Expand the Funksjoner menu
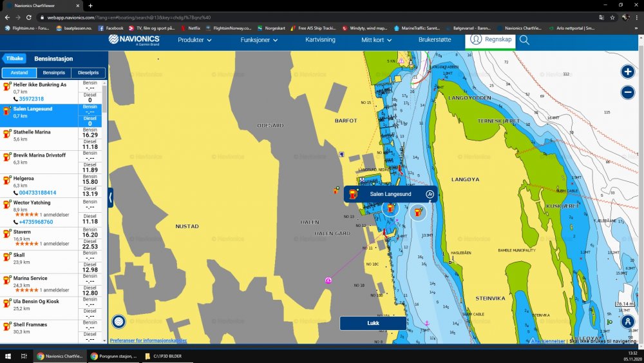The width and height of the screenshot is (644, 363). 259,40
